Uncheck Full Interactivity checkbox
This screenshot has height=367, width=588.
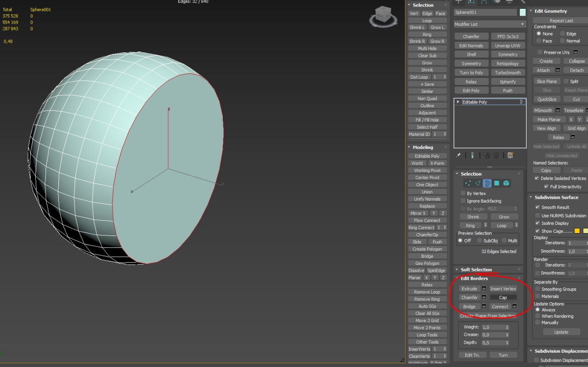click(x=546, y=187)
